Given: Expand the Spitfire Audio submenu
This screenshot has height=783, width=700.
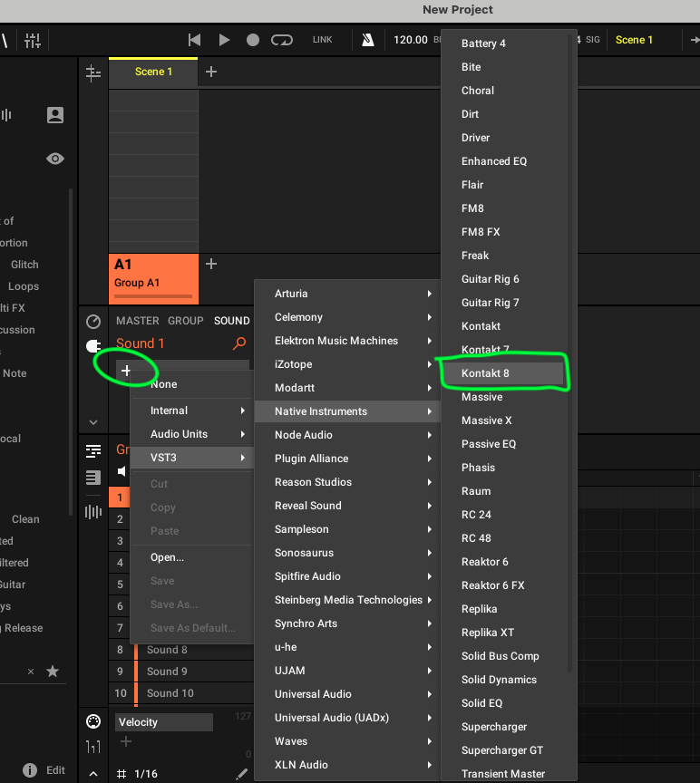Looking at the screenshot, I should pos(348,576).
